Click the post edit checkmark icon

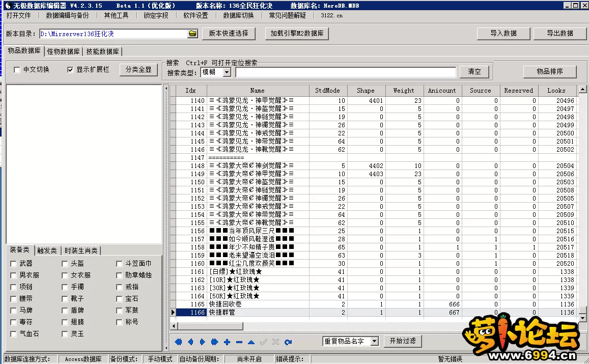click(x=263, y=342)
